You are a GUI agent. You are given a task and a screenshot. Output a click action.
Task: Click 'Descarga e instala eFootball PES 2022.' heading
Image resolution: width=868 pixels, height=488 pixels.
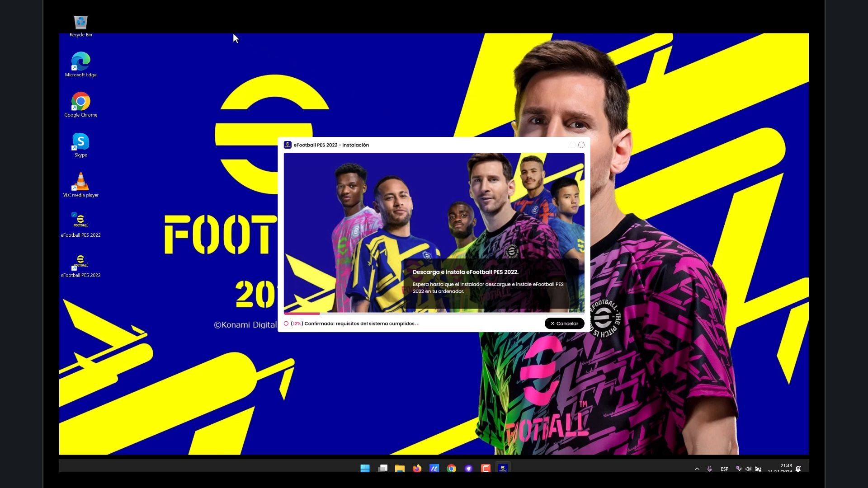tap(466, 272)
